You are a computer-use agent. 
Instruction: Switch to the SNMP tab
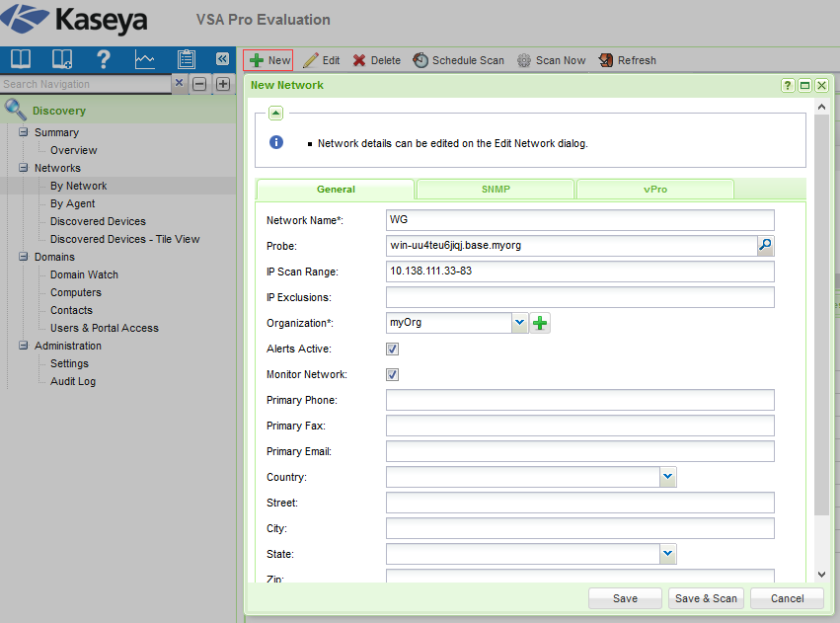point(495,190)
